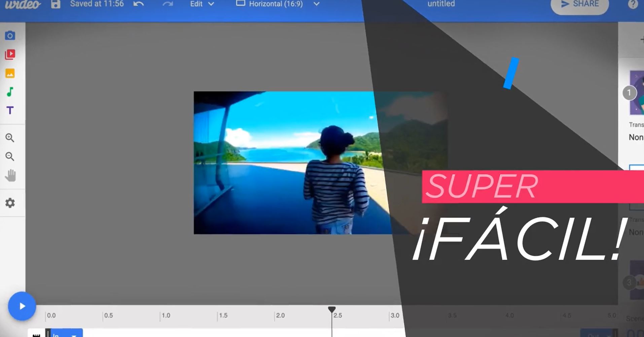Redo the last action

pyautogui.click(x=168, y=4)
